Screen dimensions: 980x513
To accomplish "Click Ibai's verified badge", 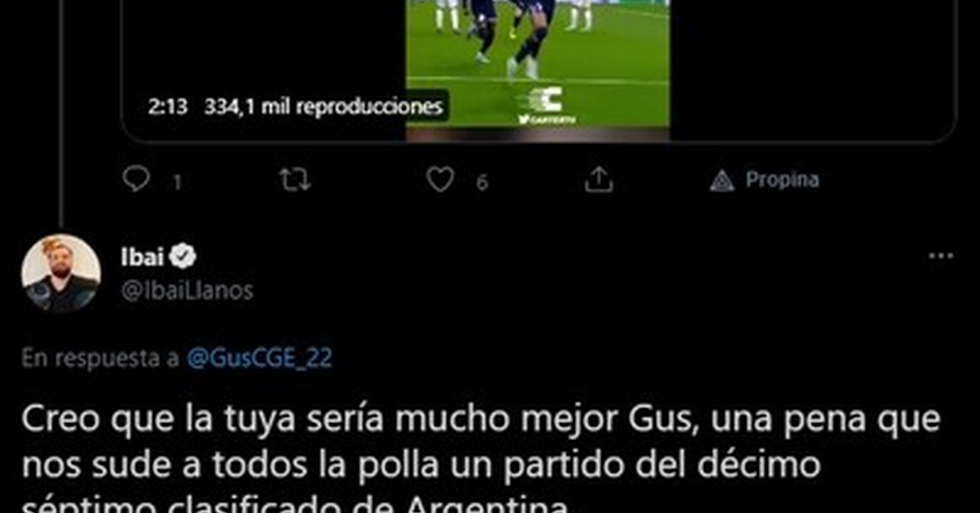I will (183, 256).
